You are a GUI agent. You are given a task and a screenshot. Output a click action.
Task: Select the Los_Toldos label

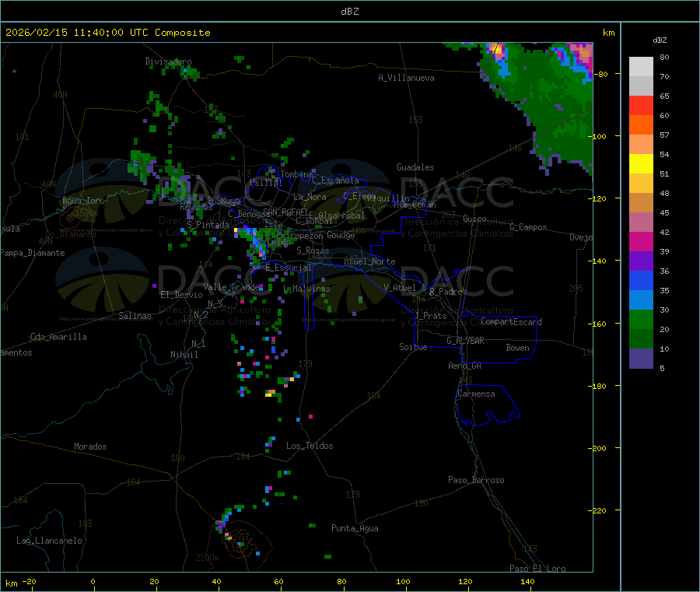click(x=310, y=446)
